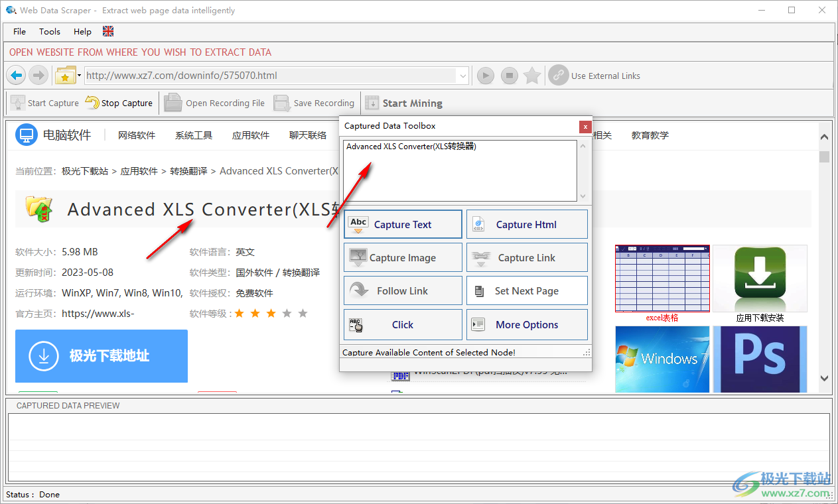This screenshot has width=838, height=504.
Task: Click the 应用下载安装 green download thumbnail
Action: click(760, 279)
